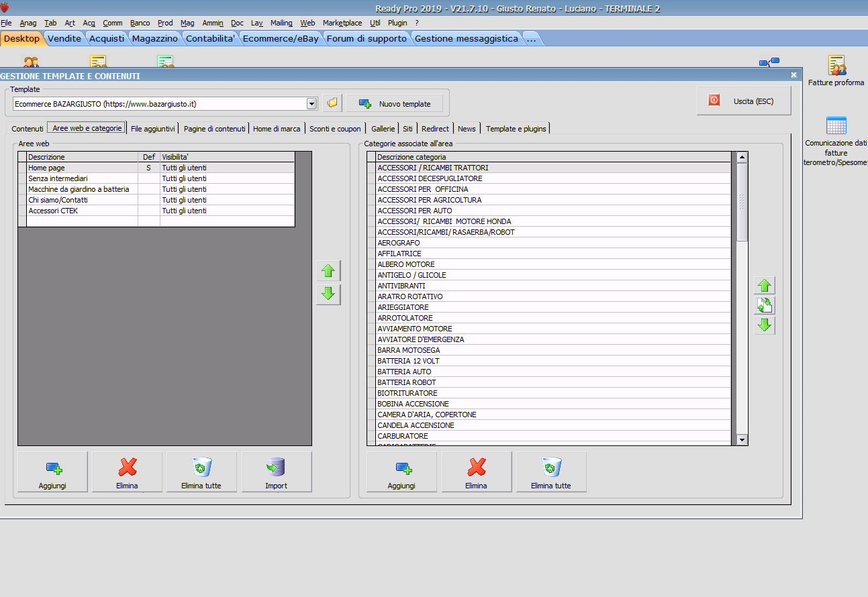Add a new web area with Aggiungi
Image resolution: width=868 pixels, height=597 pixels.
tap(52, 472)
